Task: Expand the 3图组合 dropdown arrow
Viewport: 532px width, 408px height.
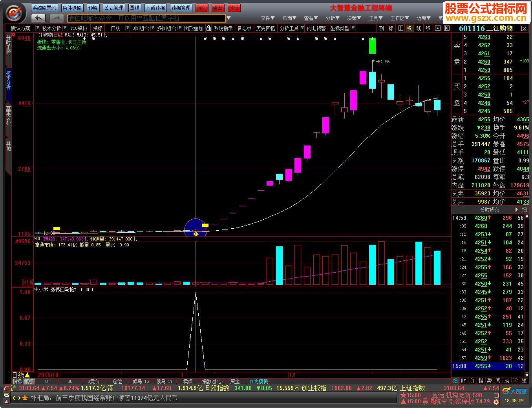Action: 152,28
